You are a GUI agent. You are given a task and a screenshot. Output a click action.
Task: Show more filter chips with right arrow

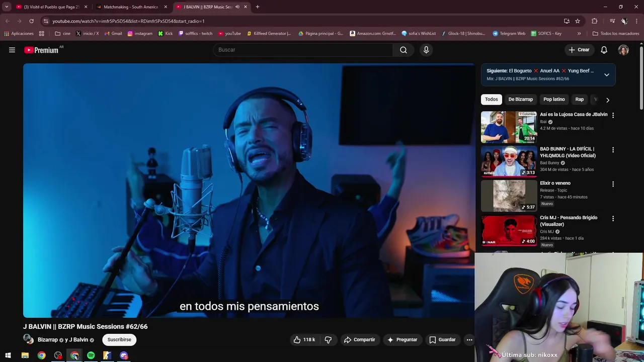pos(607,100)
